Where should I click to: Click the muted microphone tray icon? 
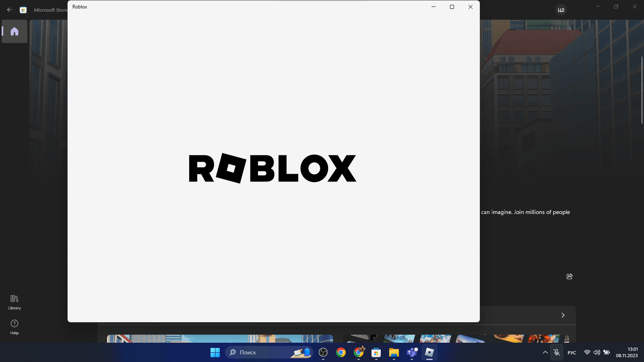tap(557, 353)
